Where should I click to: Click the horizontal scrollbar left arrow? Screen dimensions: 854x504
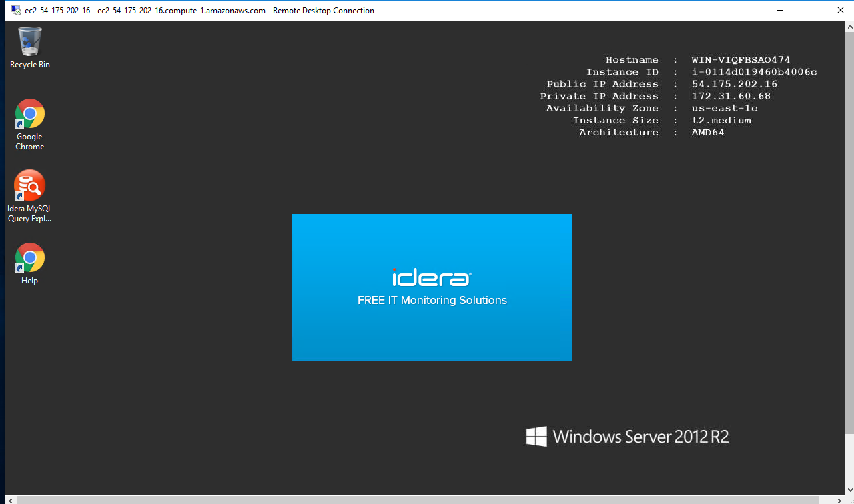[9, 500]
